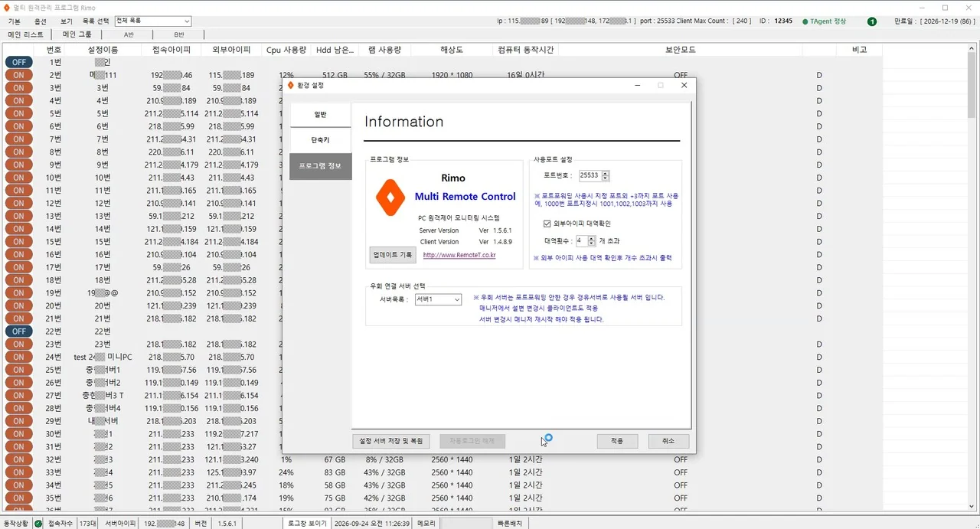Toggle the ON switch for row 10번
980x529 pixels.
tap(18, 178)
